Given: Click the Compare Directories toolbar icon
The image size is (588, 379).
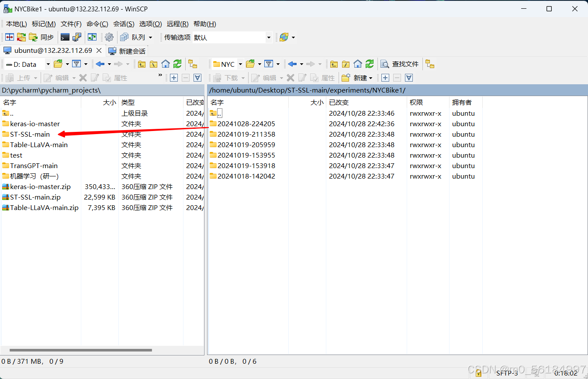Looking at the screenshot, I should (x=10, y=38).
